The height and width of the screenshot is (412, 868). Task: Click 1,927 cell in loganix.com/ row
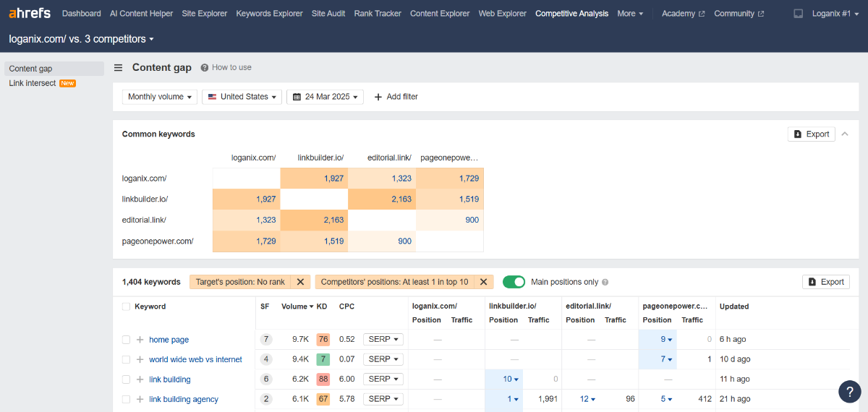point(314,178)
